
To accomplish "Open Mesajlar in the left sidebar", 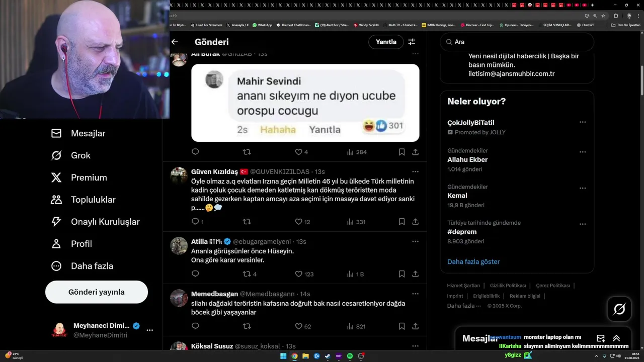I will click(78, 133).
